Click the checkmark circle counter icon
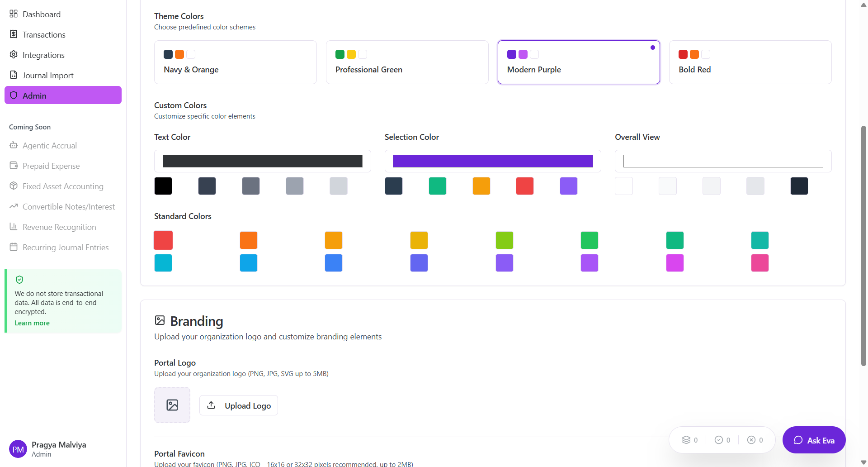The image size is (868, 467). tap(718, 440)
